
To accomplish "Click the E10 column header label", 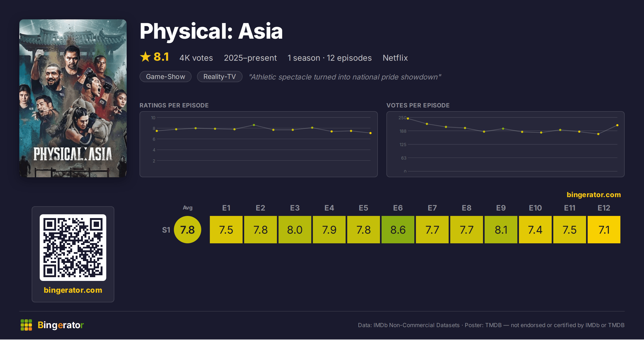I will (x=535, y=208).
